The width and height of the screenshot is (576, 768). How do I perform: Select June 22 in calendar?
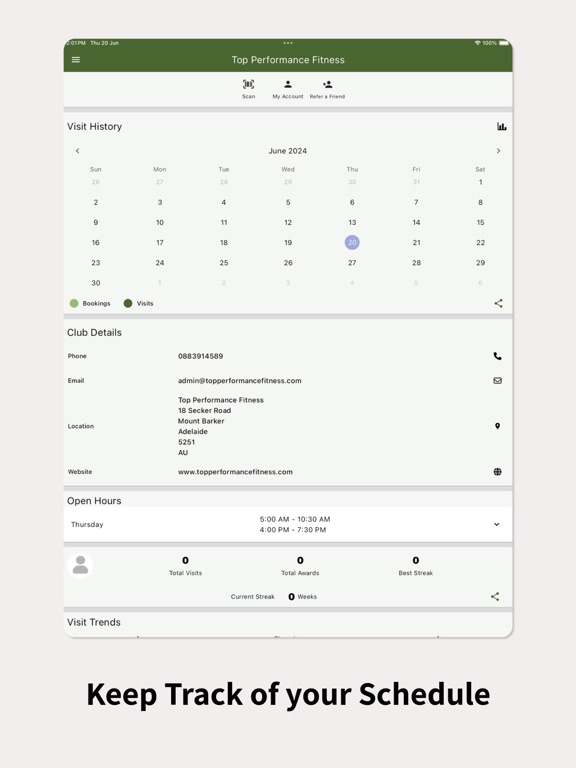tap(480, 242)
